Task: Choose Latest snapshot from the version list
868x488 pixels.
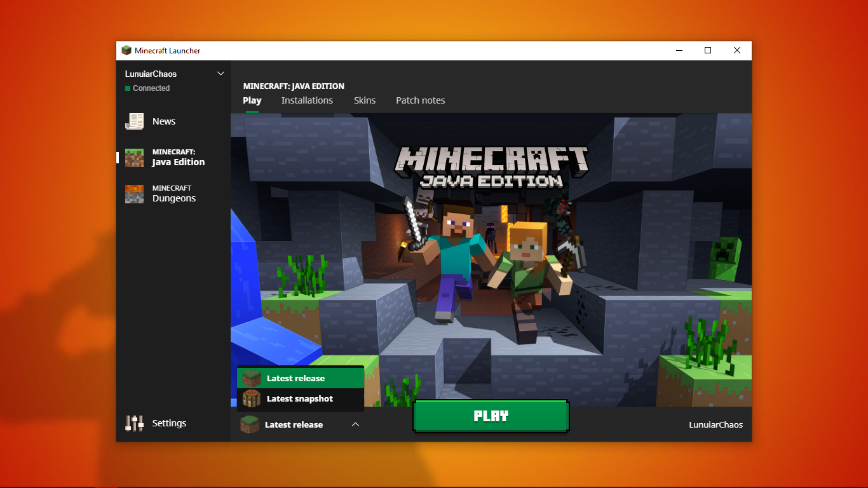Action: 300,398
